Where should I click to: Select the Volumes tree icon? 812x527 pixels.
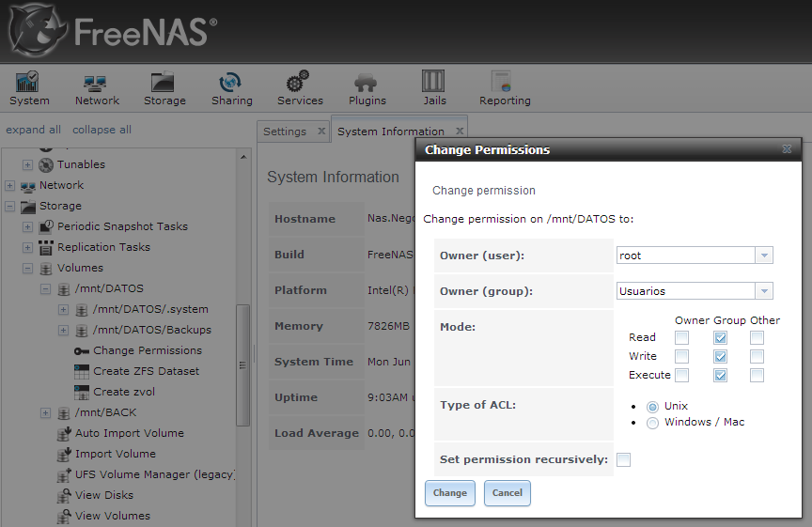point(46,269)
